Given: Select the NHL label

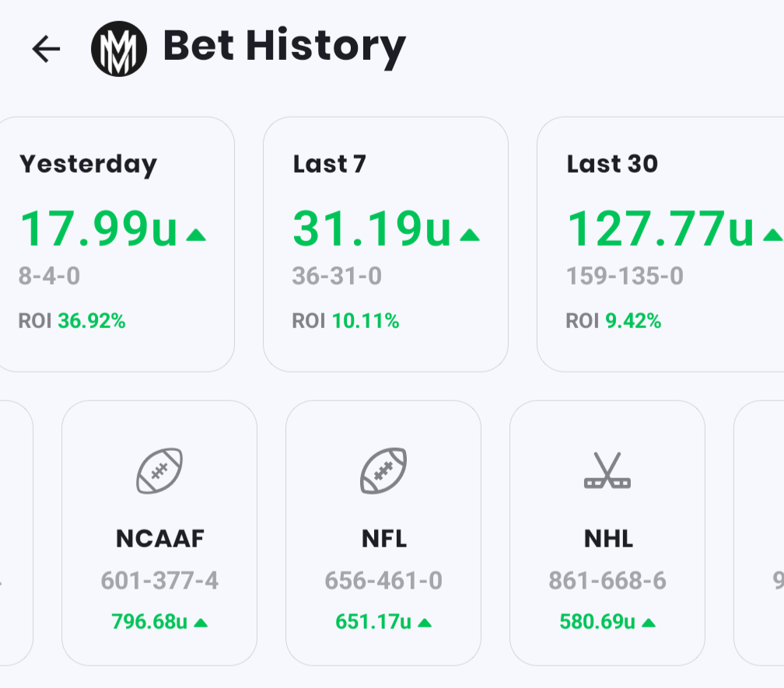Looking at the screenshot, I should [x=607, y=538].
